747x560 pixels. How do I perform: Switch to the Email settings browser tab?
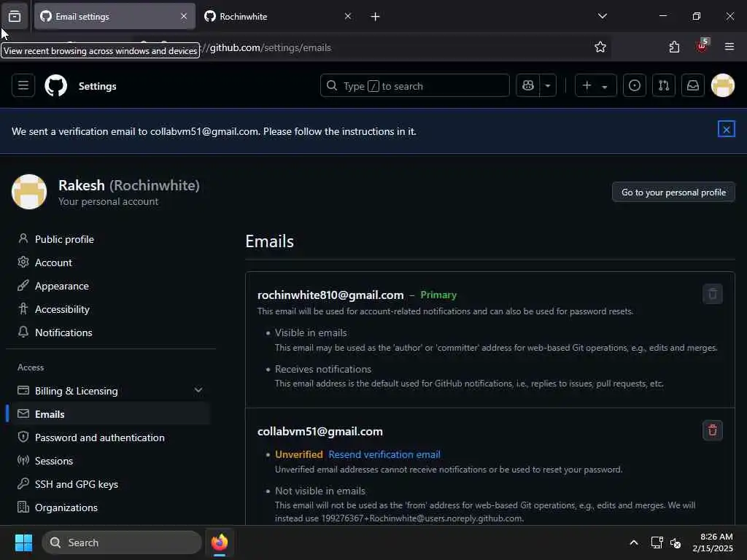click(x=115, y=16)
